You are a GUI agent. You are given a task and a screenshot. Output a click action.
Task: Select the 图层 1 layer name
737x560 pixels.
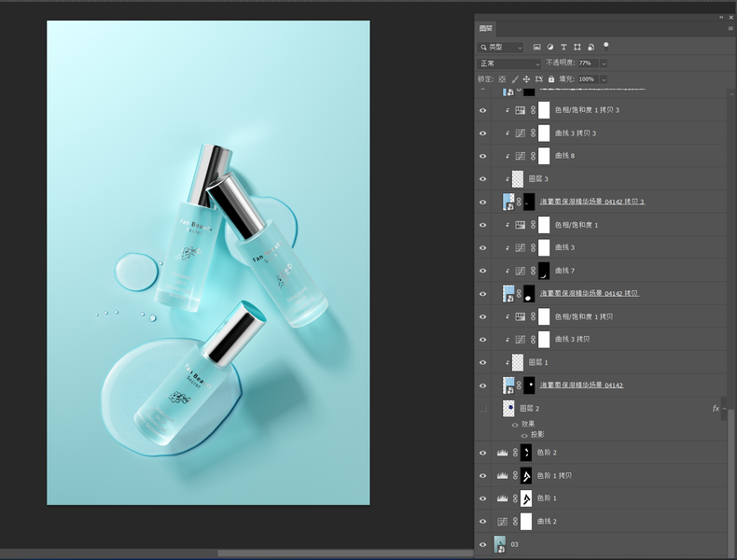pos(538,362)
